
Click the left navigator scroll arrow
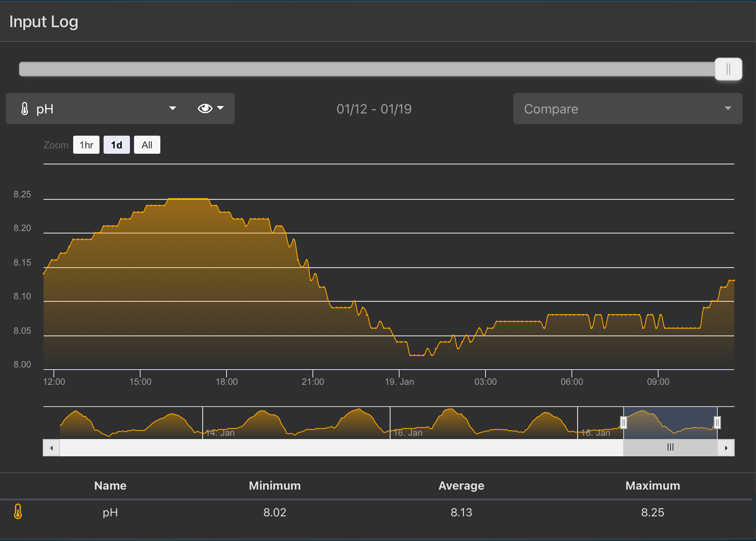pos(51,448)
